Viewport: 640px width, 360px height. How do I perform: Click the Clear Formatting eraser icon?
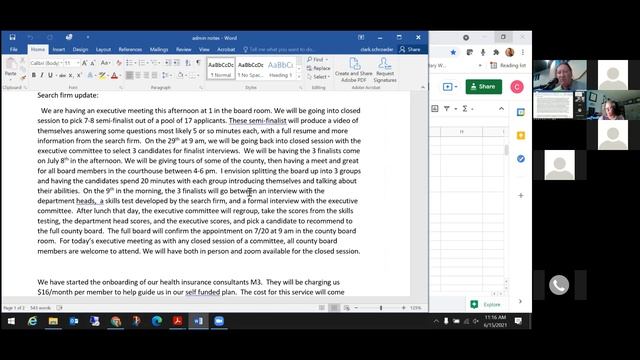click(x=119, y=63)
